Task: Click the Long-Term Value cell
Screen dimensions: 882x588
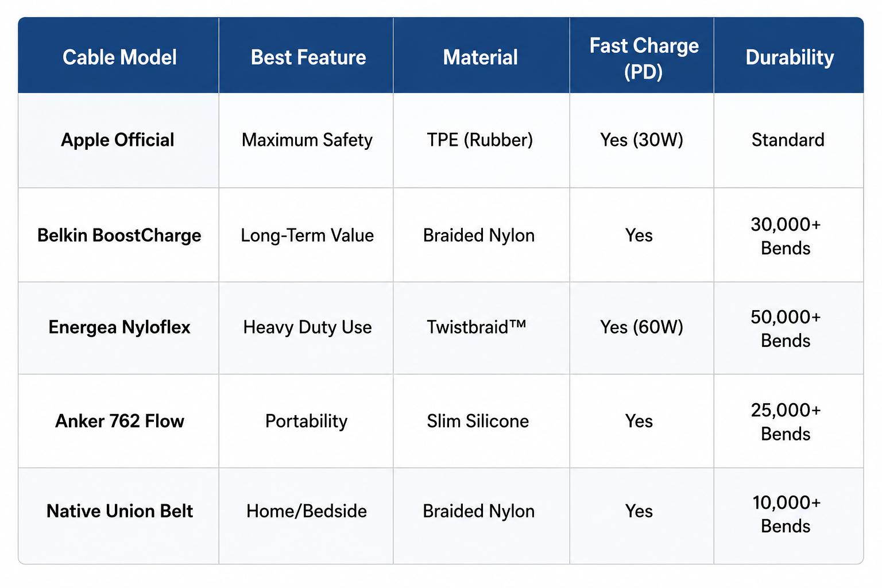Action: [x=307, y=235]
